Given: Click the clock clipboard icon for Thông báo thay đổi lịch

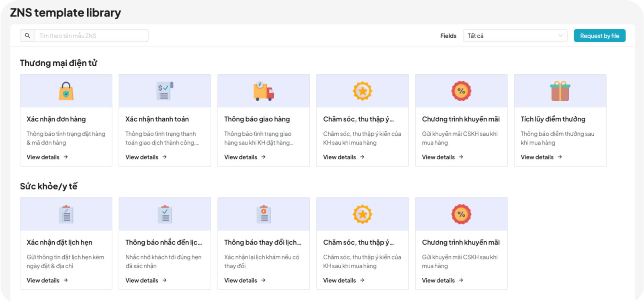Looking at the screenshot, I should (x=264, y=214).
